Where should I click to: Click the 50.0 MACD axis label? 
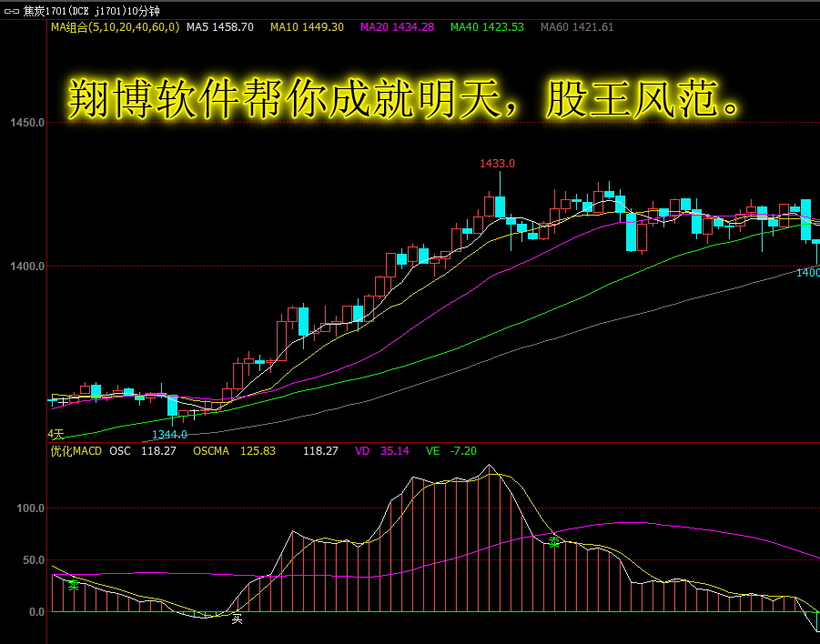(x=34, y=559)
